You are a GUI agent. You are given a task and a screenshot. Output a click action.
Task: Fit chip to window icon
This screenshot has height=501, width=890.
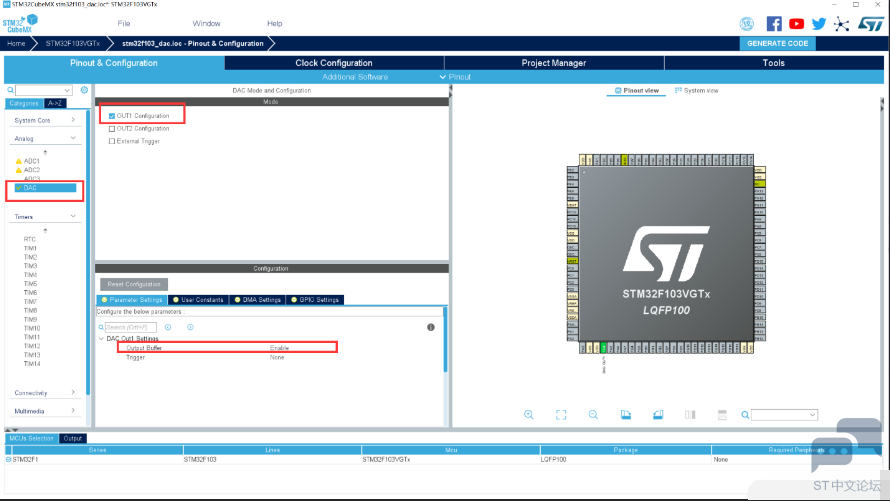[561, 415]
